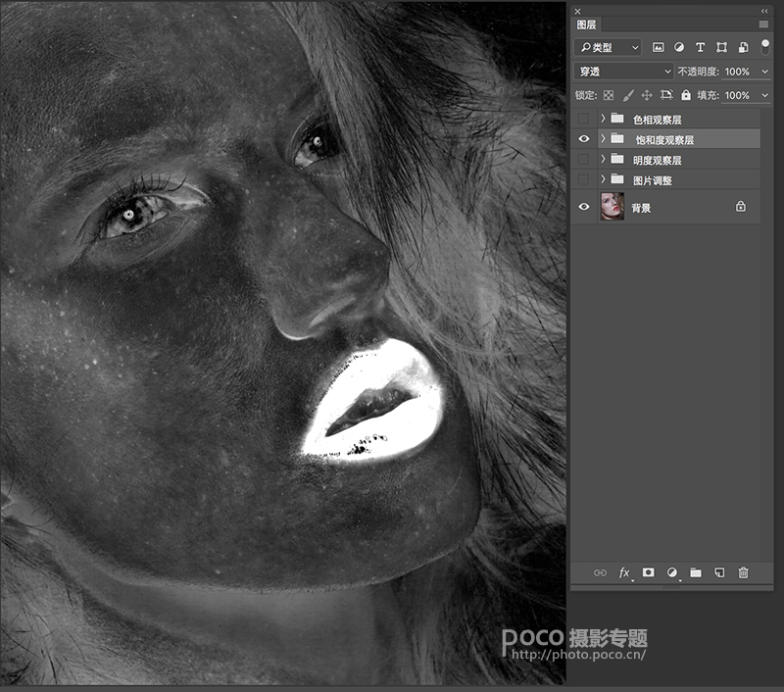Select the 背景 layer thumbnail
Viewport: 784px width, 692px height.
coord(612,206)
